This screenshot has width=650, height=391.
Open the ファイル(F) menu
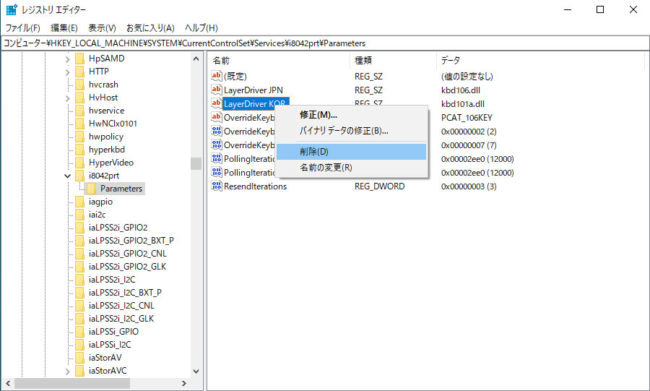pos(22,28)
